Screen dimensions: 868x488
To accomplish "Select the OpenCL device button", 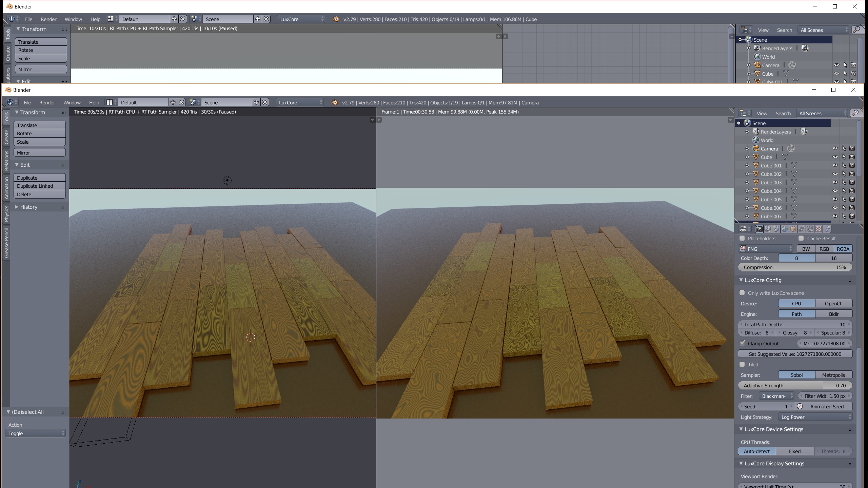I will click(x=833, y=303).
